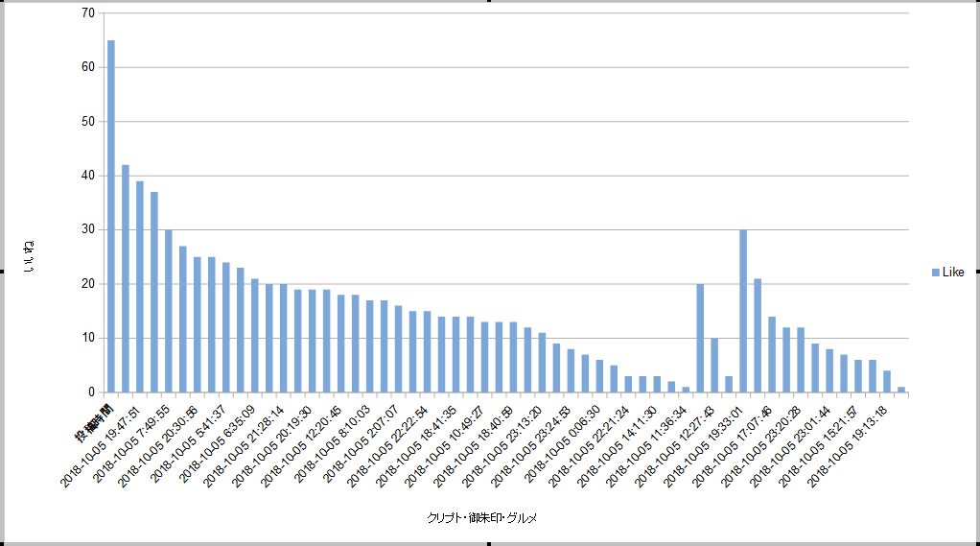The width and height of the screenshot is (980, 546).
Task: Select the tallest bar in the chart
Action: pos(111,217)
